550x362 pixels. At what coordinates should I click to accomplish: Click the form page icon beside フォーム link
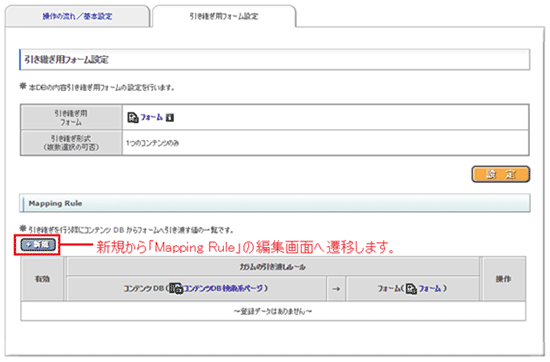[x=133, y=118]
